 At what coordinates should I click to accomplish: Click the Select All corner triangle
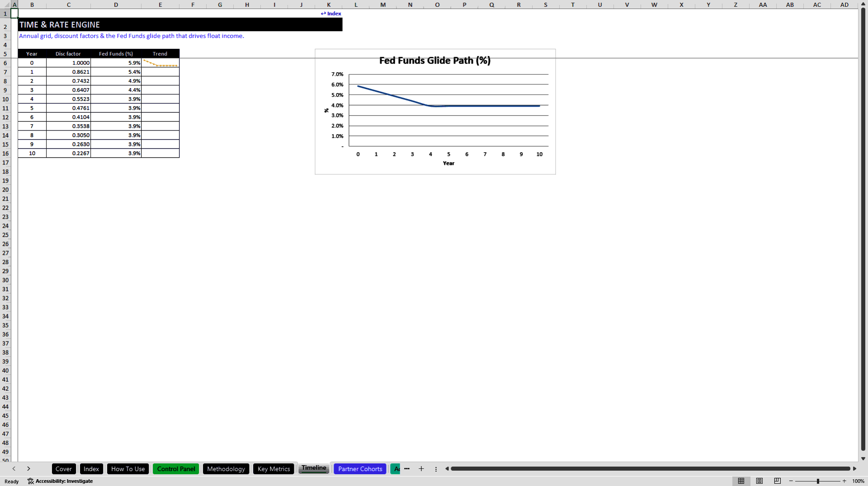(6, 5)
